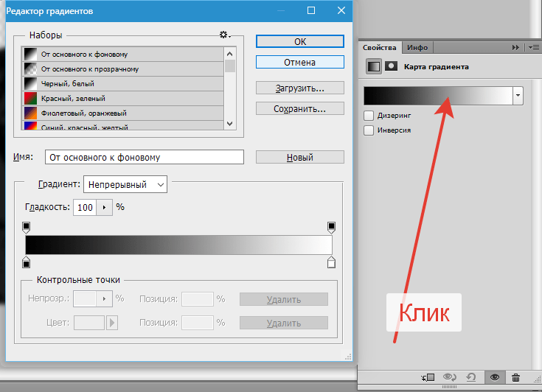542x392 pixels.
Task: Delete adjustment layer trash icon
Action: click(515, 377)
